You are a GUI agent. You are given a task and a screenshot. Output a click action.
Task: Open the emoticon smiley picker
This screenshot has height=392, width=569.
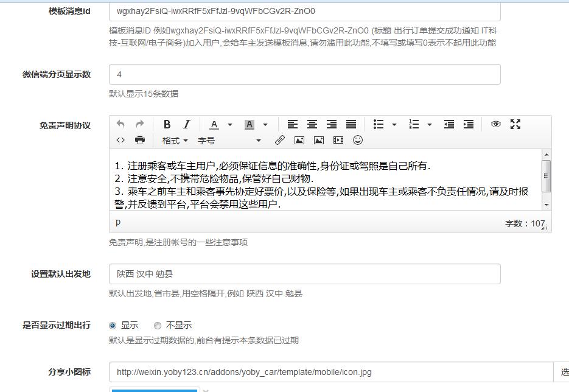click(x=358, y=140)
